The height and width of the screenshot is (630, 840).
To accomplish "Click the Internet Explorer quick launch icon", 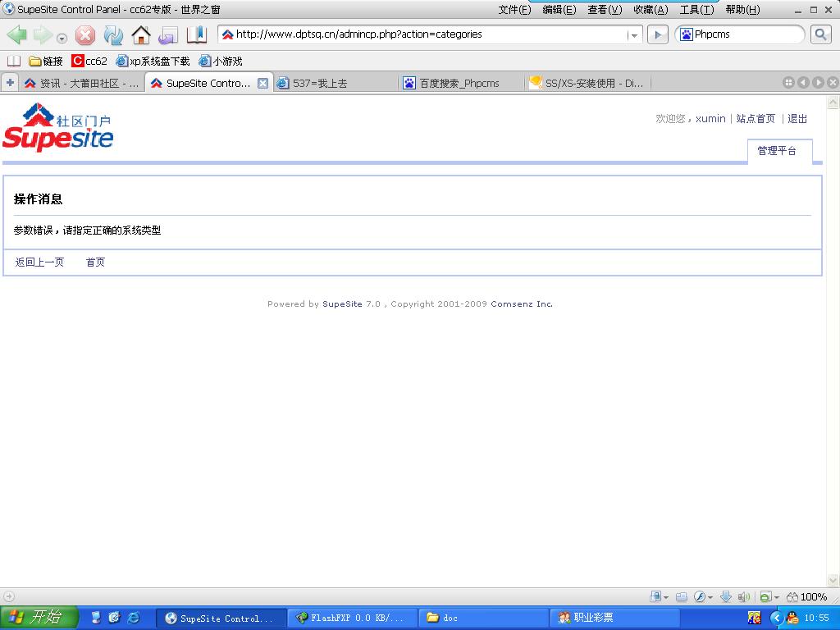I will pos(134,618).
